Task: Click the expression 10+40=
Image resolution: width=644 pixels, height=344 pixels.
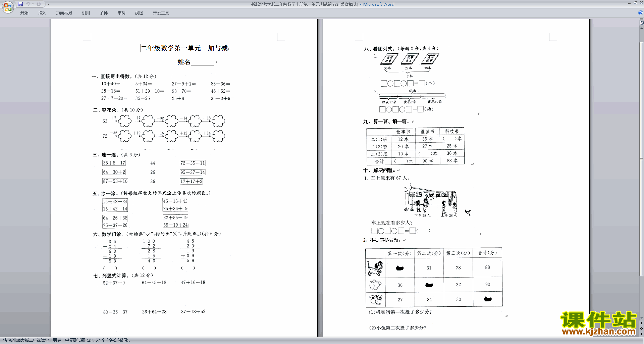Action: pos(111,84)
